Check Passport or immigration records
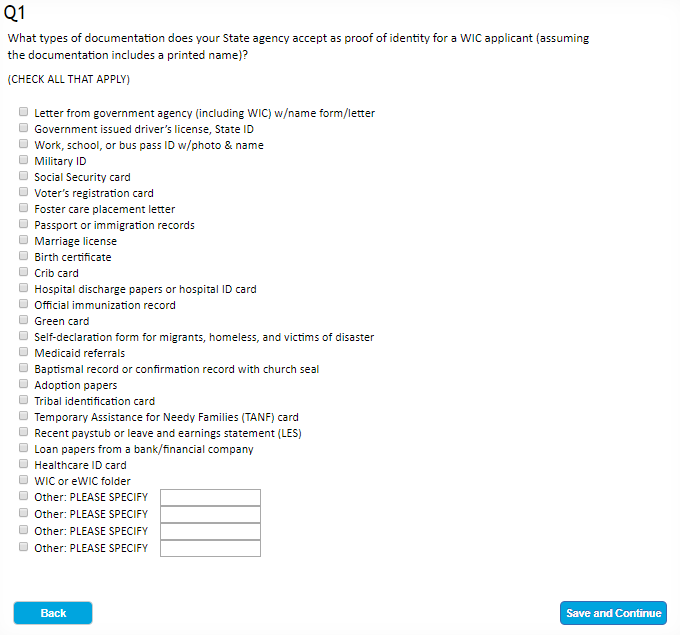The height and width of the screenshot is (635, 680). [x=23, y=224]
